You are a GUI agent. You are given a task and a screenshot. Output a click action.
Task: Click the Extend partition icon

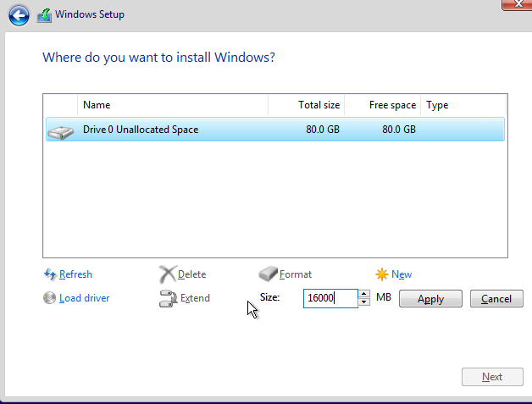[169, 298]
